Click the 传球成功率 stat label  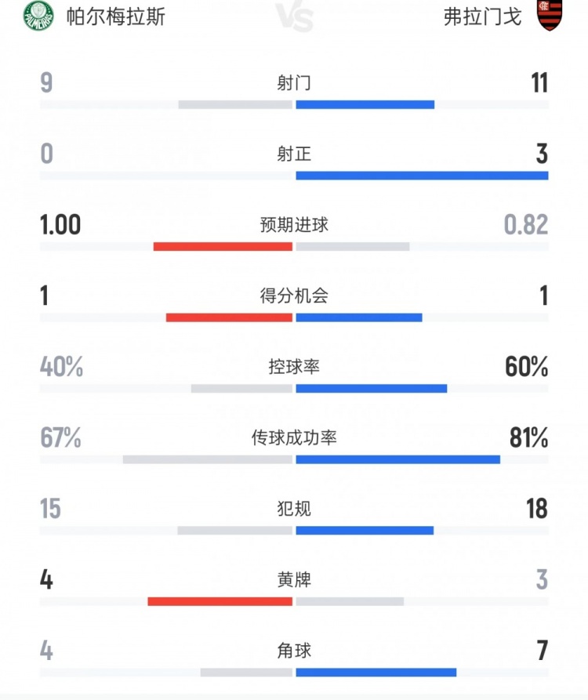point(294,437)
